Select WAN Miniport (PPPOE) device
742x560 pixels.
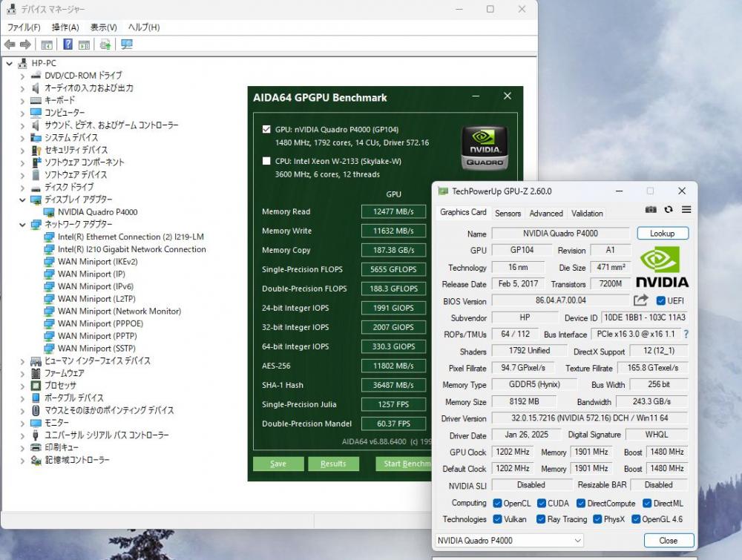point(100,323)
